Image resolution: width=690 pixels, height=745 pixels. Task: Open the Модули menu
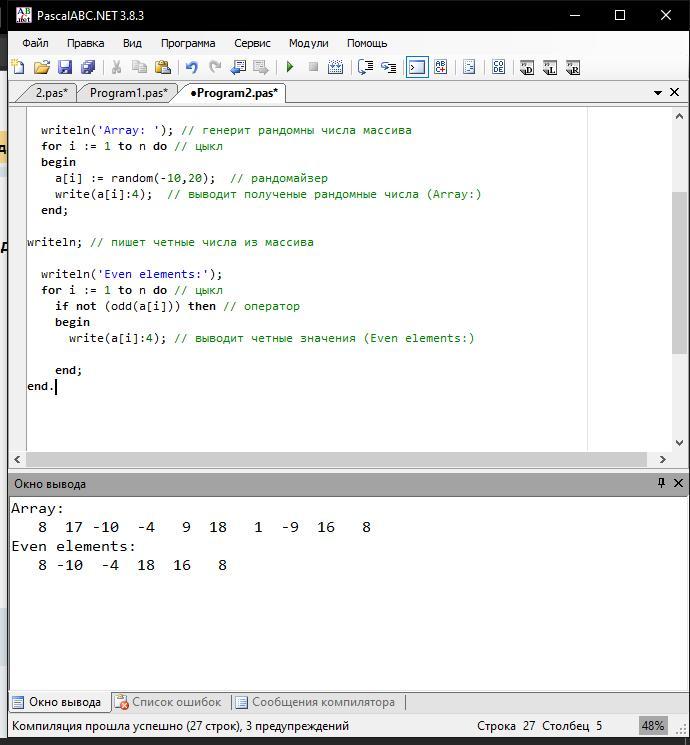pos(308,43)
